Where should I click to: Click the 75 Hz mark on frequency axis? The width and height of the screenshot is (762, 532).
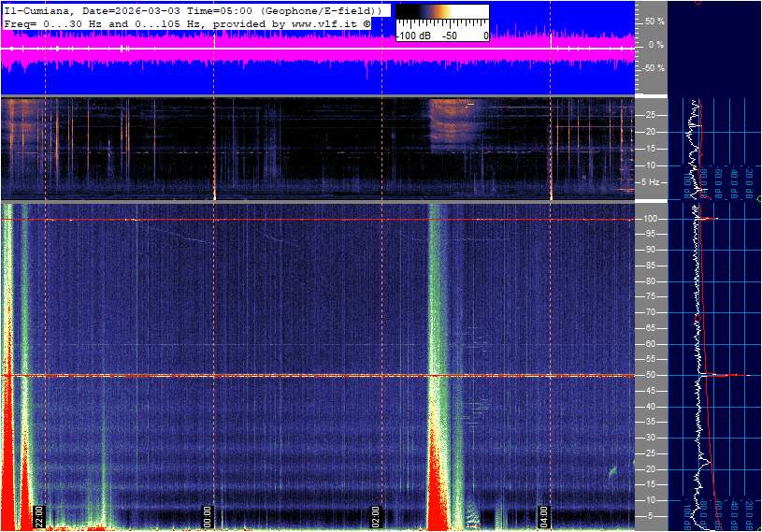[x=649, y=297]
